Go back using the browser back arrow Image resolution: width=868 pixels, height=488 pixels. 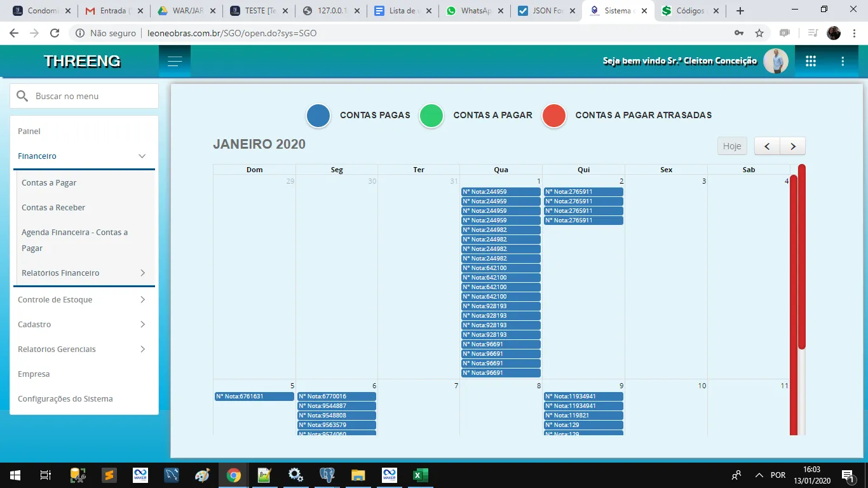point(14,33)
